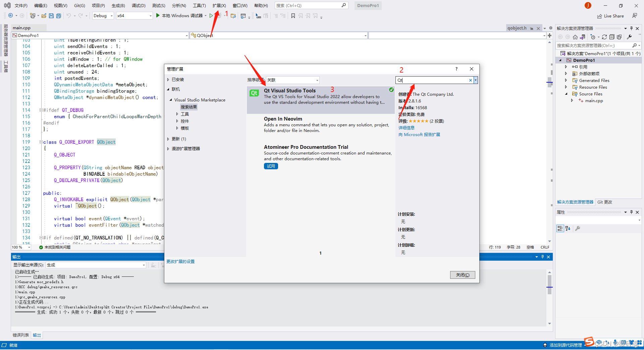Open the Debug configuration dropdown
The width and height of the screenshot is (644, 350).
point(103,15)
